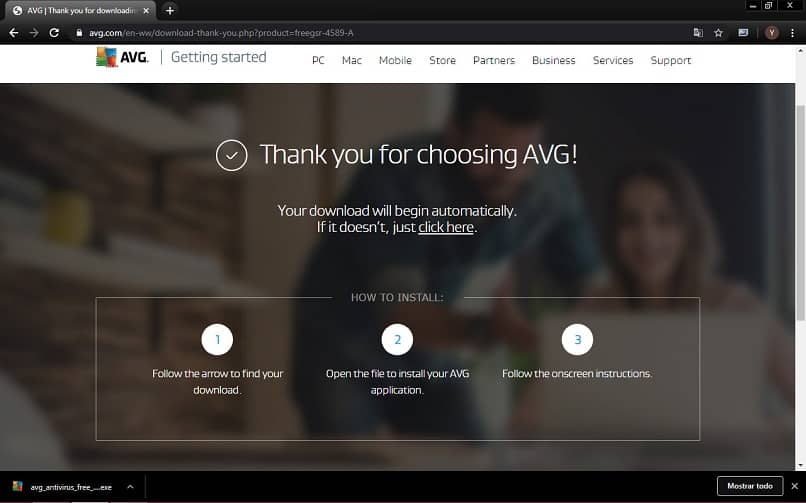Open the Business menu item
This screenshot has height=503, width=806.
[x=554, y=60]
